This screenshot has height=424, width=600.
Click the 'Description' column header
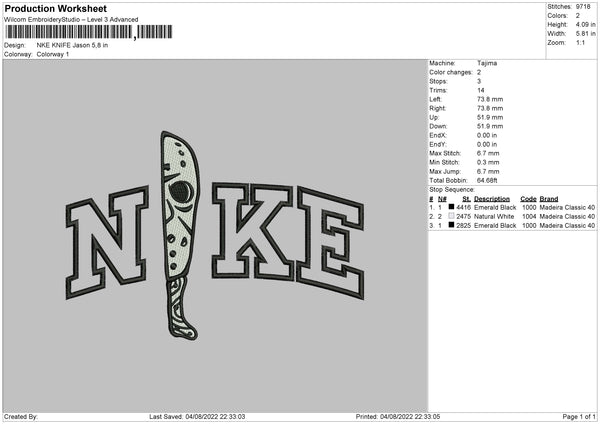(x=492, y=199)
